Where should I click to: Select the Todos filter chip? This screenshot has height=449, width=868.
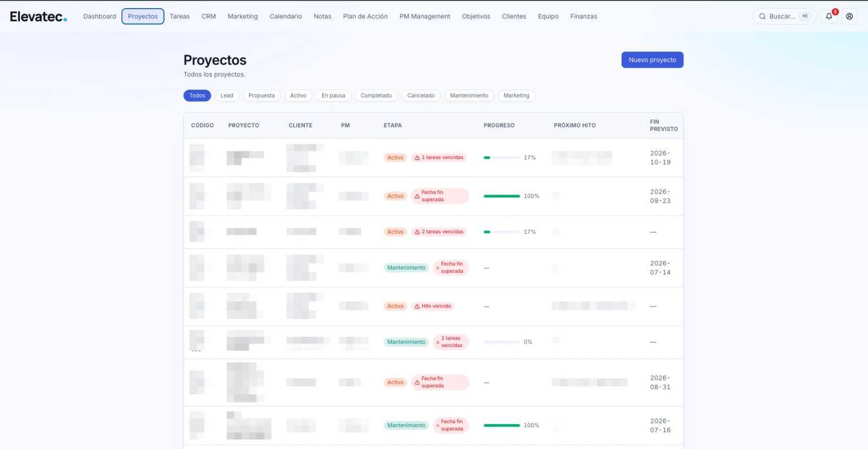pyautogui.click(x=197, y=95)
